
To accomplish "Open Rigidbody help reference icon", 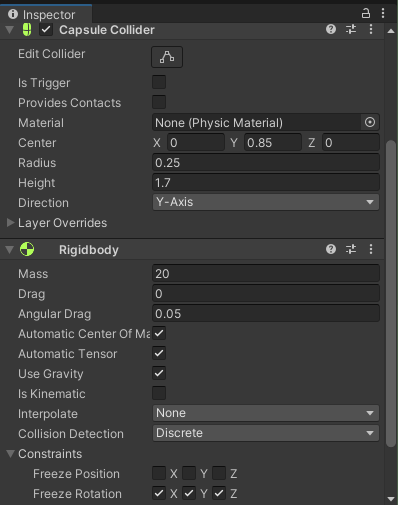I will click(x=331, y=249).
